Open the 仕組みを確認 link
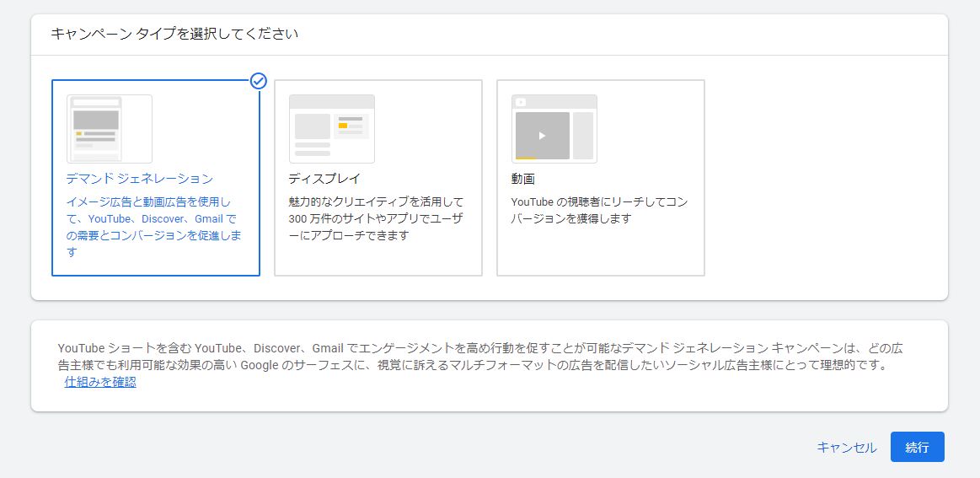This screenshot has width=980, height=478. (100, 382)
